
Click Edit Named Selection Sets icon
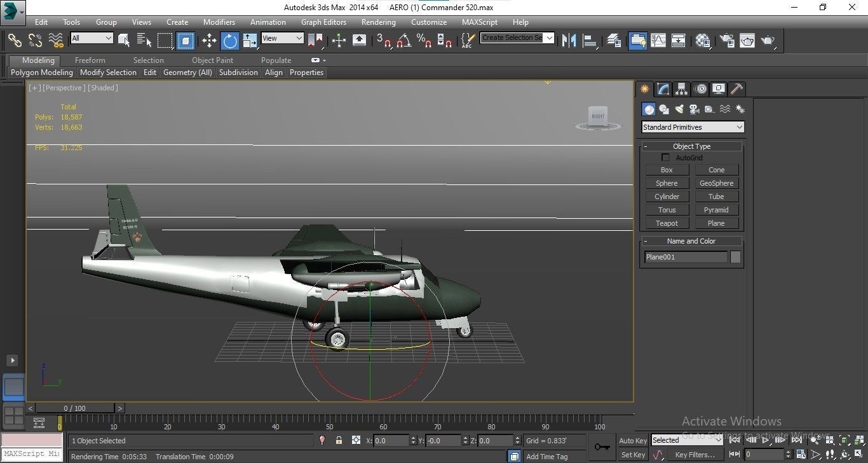(468, 41)
